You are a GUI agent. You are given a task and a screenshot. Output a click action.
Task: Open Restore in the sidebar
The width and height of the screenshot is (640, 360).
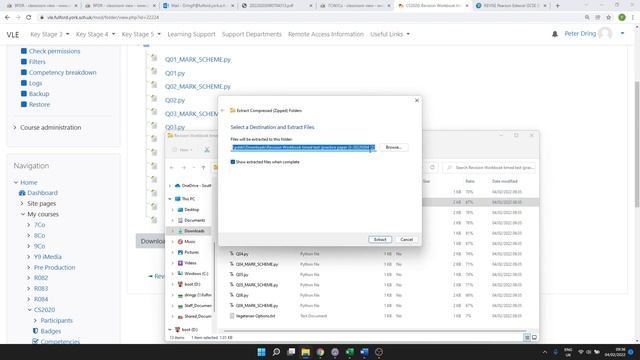(x=39, y=104)
